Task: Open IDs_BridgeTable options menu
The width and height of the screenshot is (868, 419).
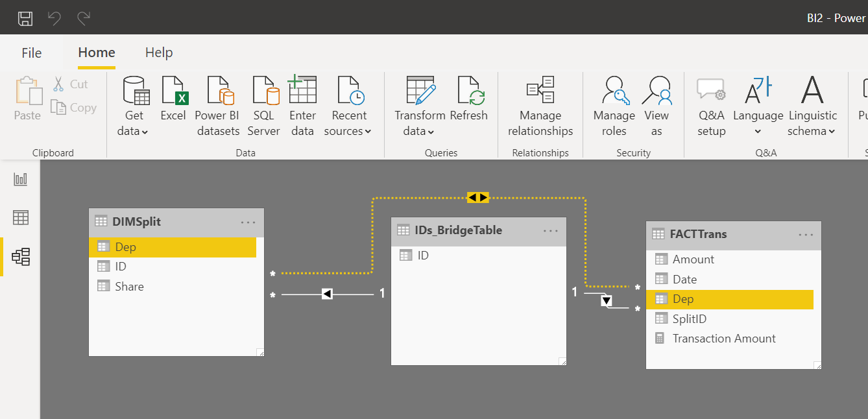Action: point(551,230)
